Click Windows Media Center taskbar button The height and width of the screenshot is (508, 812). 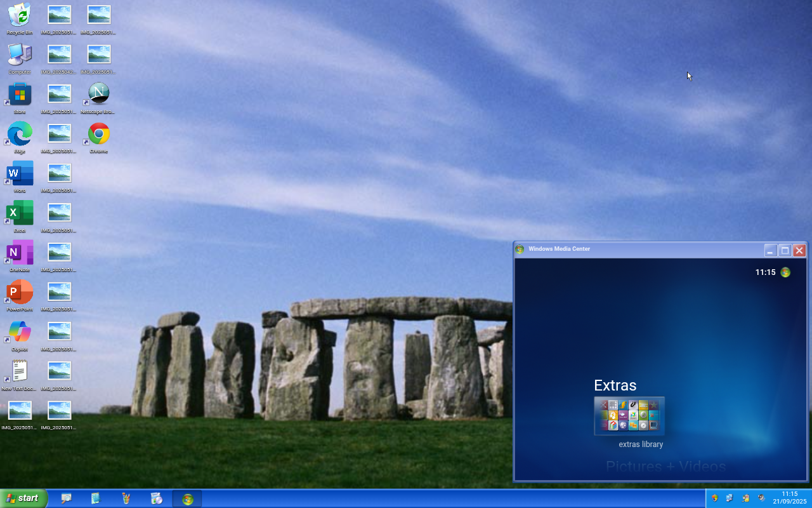[x=187, y=499]
